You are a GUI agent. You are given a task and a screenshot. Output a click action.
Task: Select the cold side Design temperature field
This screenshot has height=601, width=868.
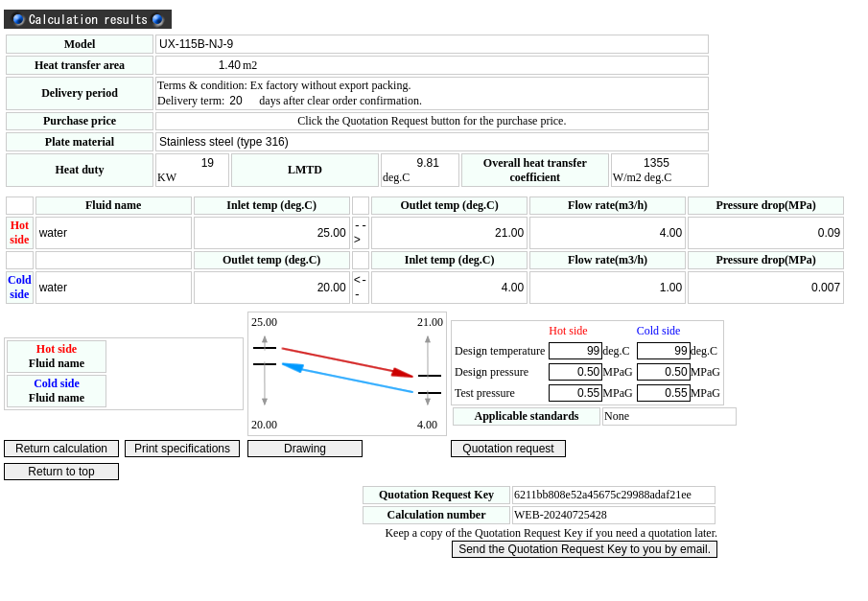pyautogui.click(x=663, y=351)
